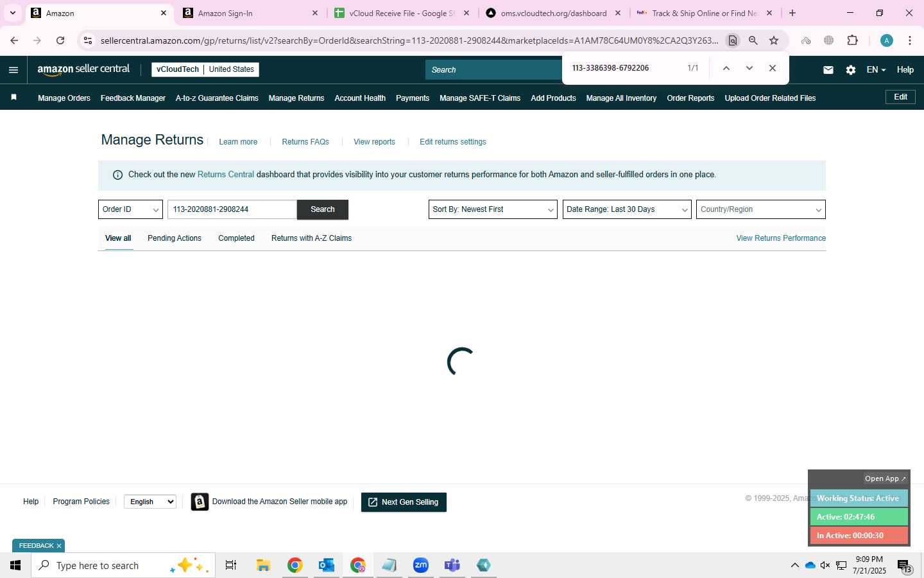The height and width of the screenshot is (578, 924).
Task: Click the site information icon in address bar
Action: click(88, 40)
